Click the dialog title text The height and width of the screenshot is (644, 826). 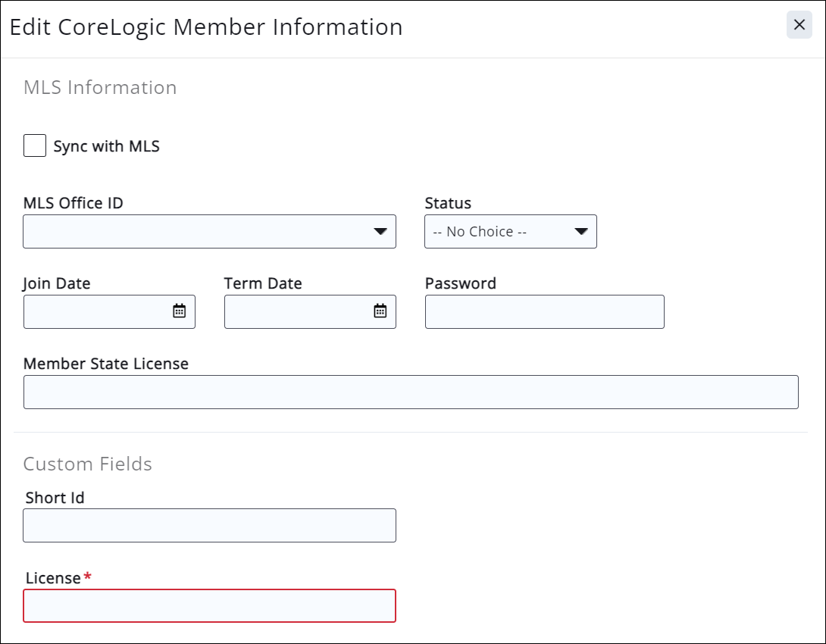(206, 27)
